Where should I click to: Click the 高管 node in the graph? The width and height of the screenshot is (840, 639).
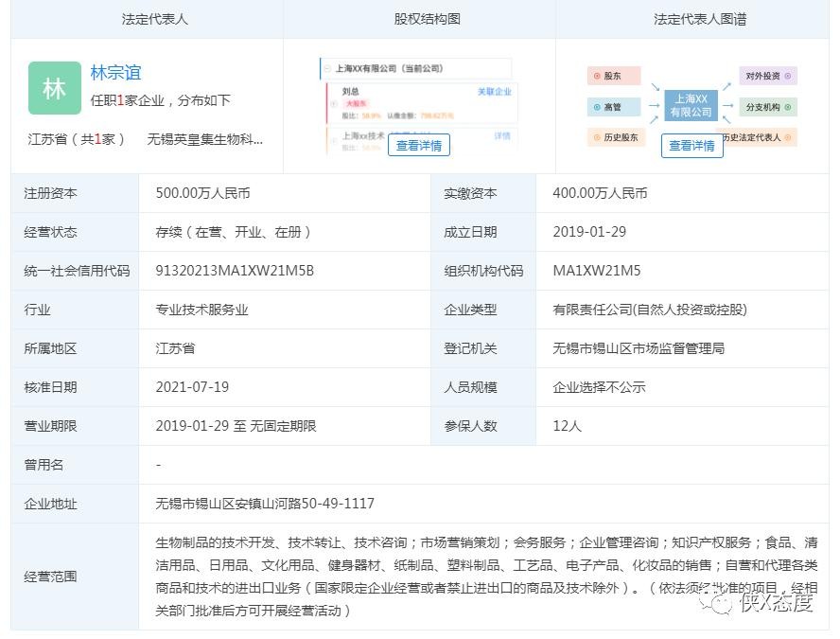pos(613,107)
